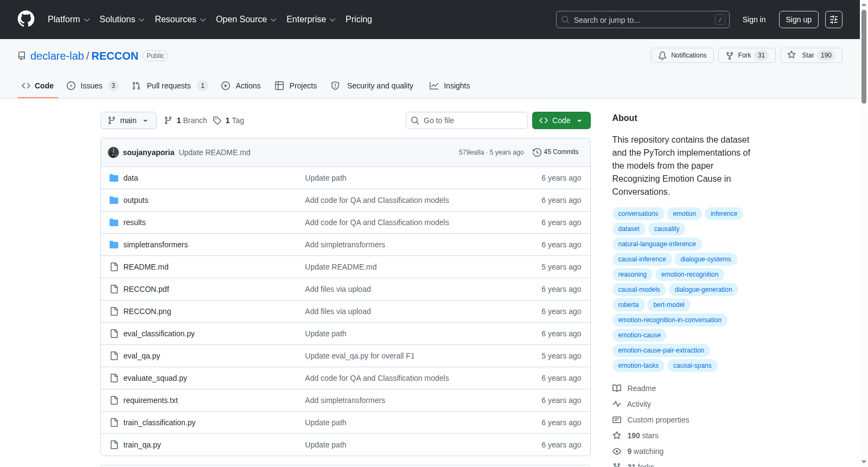Open the Actions tab

point(241,86)
